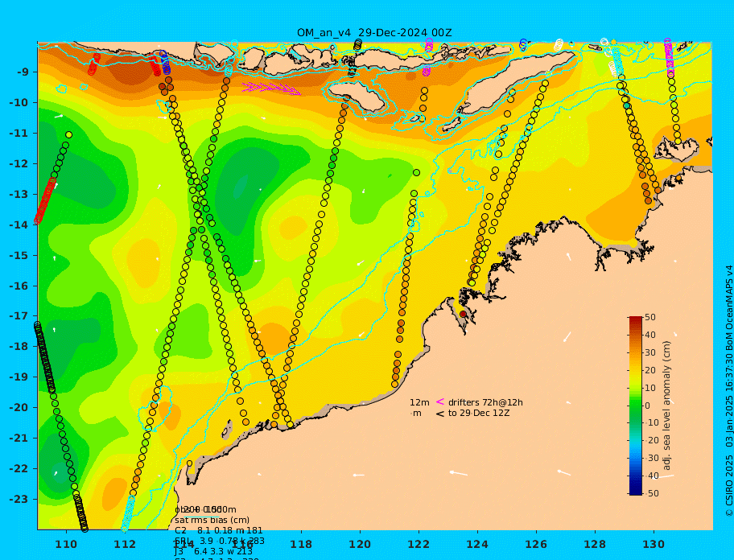Viewport: 734px width, 560px height.
Task: Click the colorbar tick label positive 40
Action: coord(650,335)
